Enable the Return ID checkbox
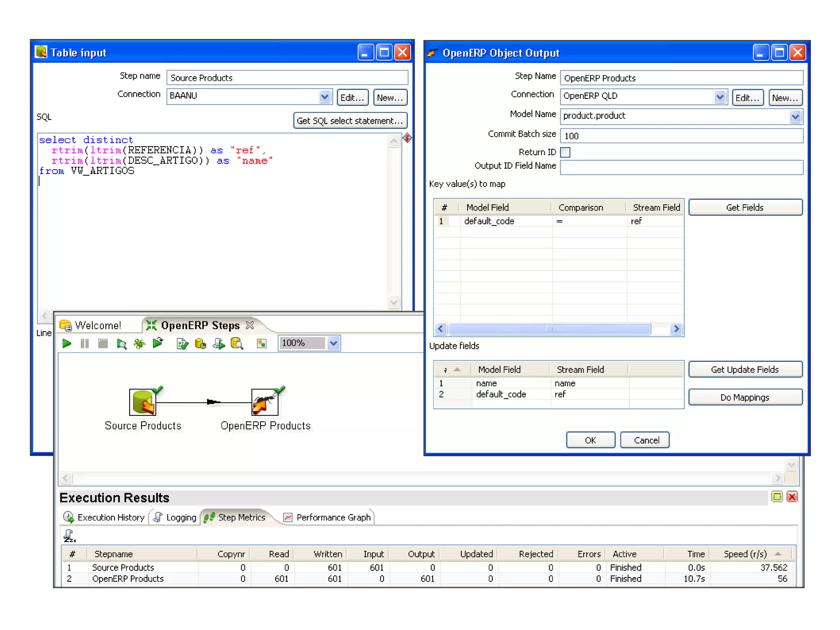Image resolution: width=840 pixels, height=630 pixels. (565, 152)
